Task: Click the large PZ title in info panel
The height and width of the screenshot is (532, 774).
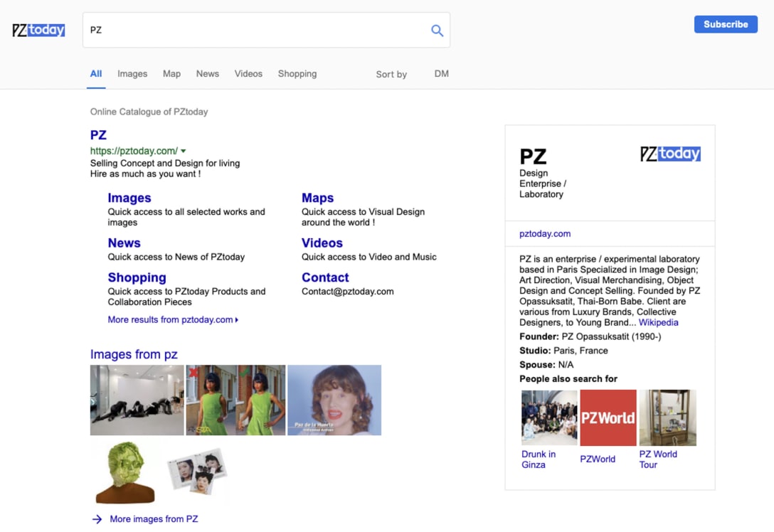Action: [x=533, y=157]
